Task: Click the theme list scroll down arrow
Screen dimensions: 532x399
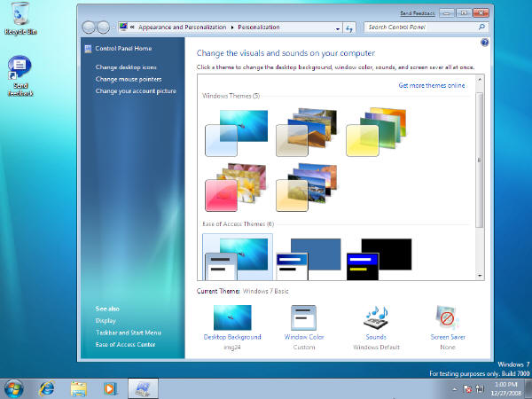Action: coord(480,276)
